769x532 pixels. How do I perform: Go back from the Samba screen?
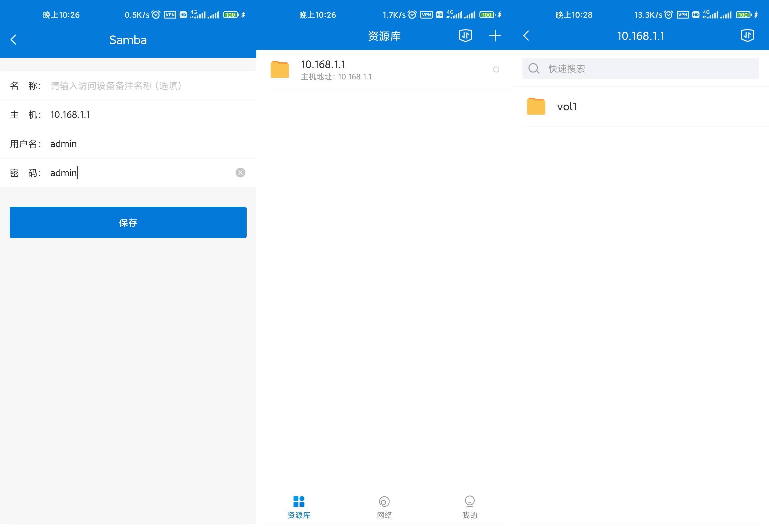[13, 40]
